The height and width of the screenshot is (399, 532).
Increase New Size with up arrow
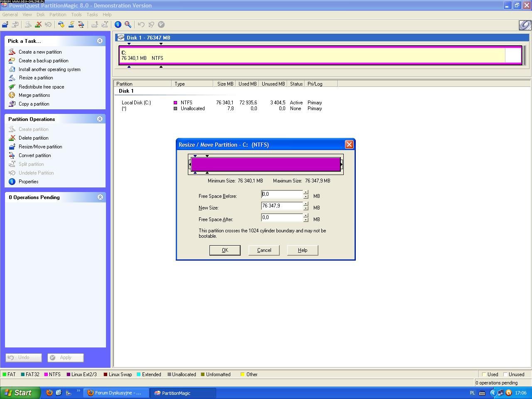[x=306, y=204]
